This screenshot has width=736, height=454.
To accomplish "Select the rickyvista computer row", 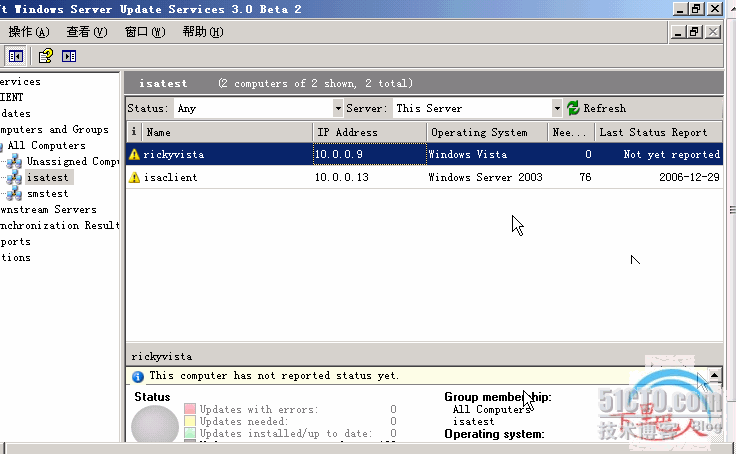I will click(x=424, y=154).
